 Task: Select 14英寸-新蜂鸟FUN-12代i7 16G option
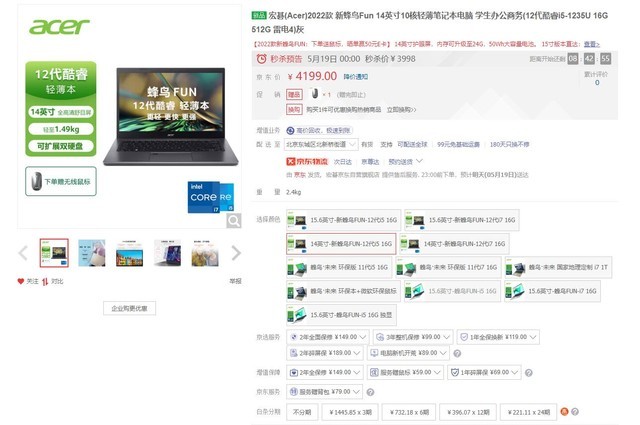tap(454, 244)
